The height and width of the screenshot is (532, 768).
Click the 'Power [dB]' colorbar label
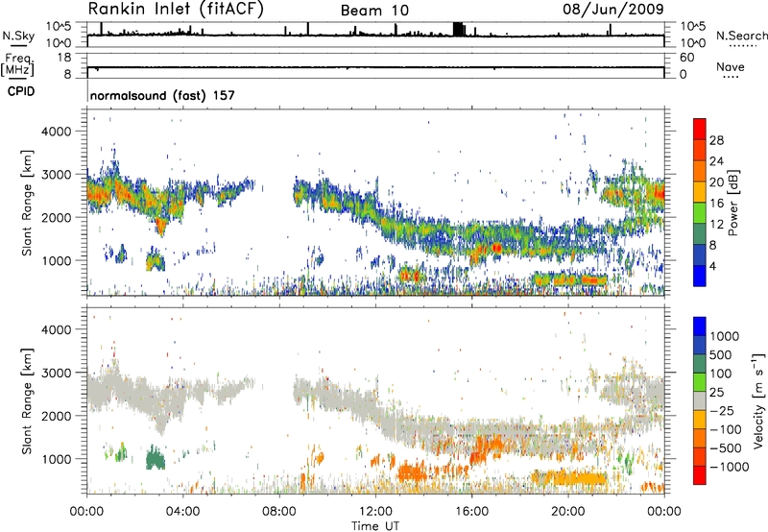(732, 203)
